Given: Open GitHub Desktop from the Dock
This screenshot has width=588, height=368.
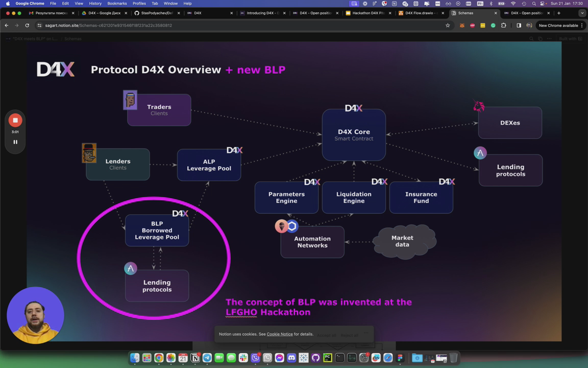Looking at the screenshot, I should point(315,358).
